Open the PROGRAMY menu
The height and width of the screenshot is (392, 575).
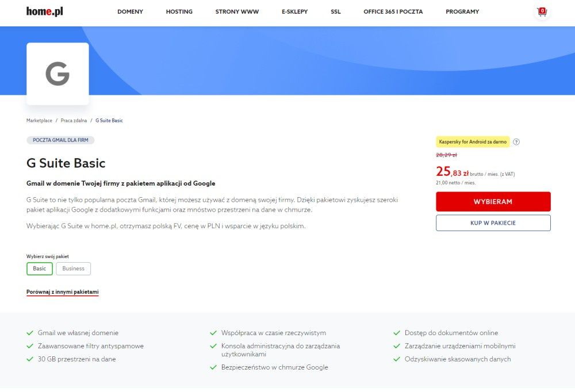point(462,11)
